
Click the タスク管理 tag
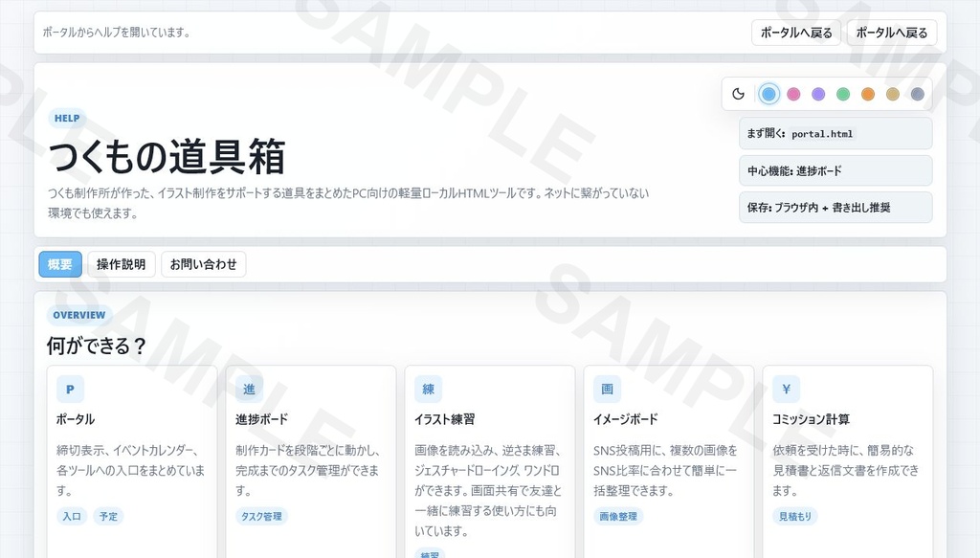[261, 516]
